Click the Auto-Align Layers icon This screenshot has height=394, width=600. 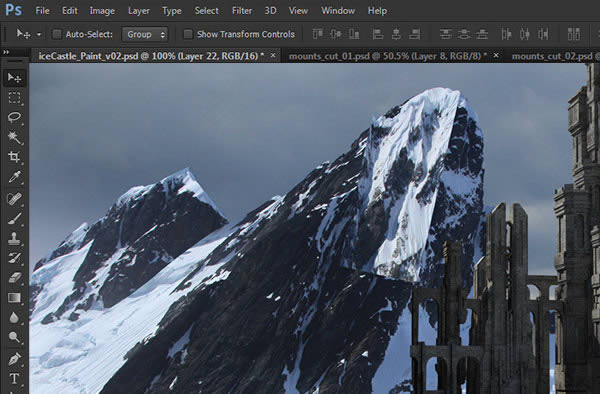pyautogui.click(x=574, y=34)
